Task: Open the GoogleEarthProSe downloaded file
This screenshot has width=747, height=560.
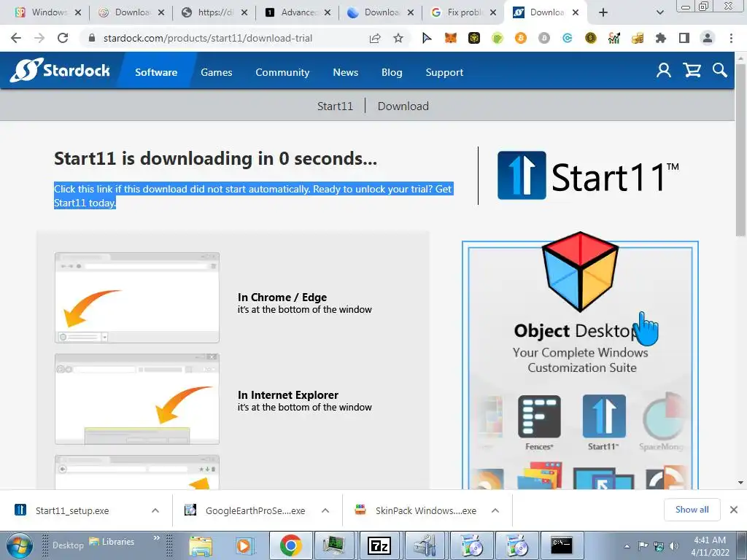Action: pyautogui.click(x=255, y=510)
